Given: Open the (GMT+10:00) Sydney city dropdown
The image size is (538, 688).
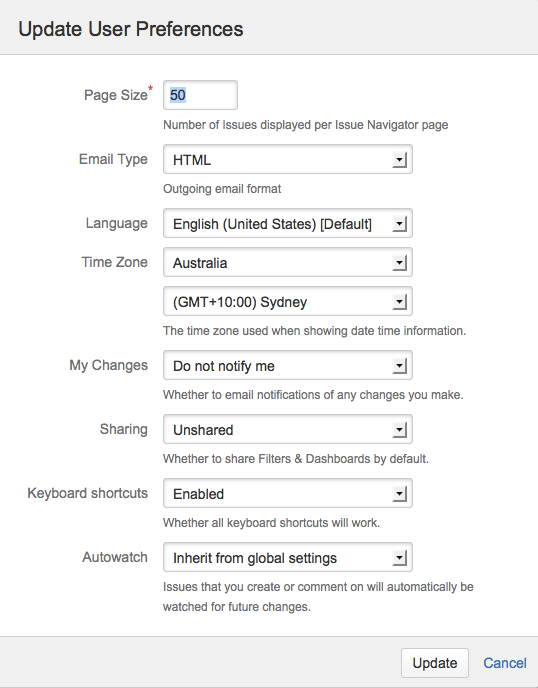Looking at the screenshot, I should tap(287, 301).
